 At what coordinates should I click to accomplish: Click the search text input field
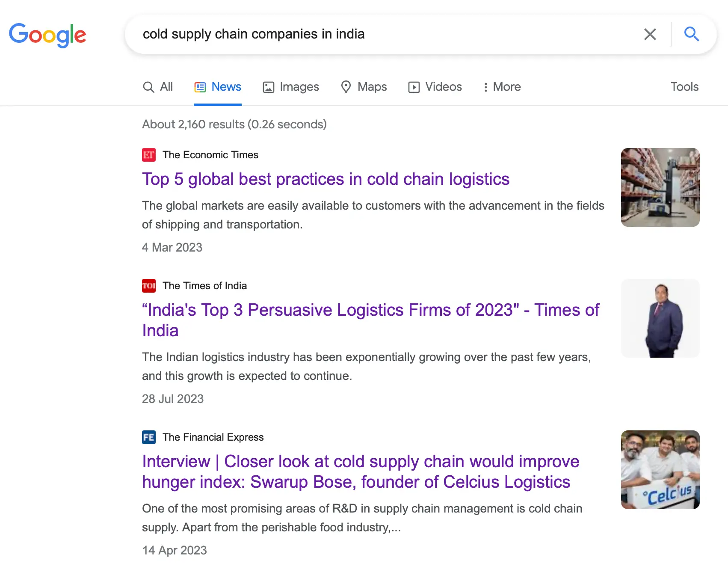point(385,34)
